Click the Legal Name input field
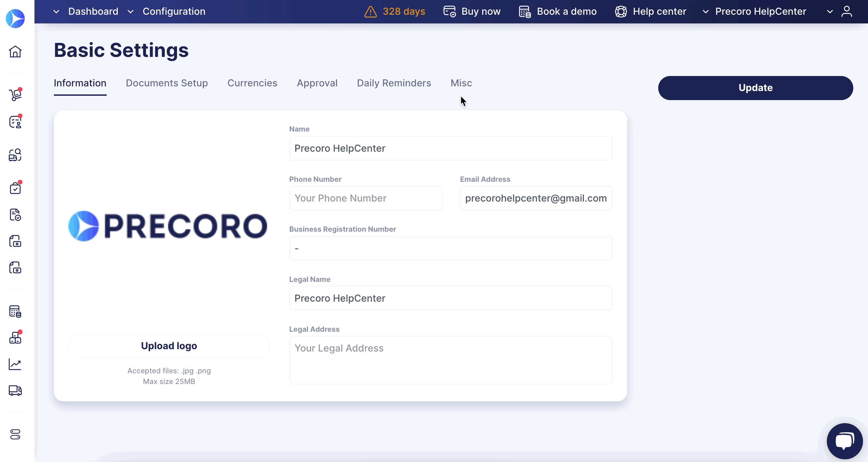This screenshot has height=462, width=868. tap(451, 298)
